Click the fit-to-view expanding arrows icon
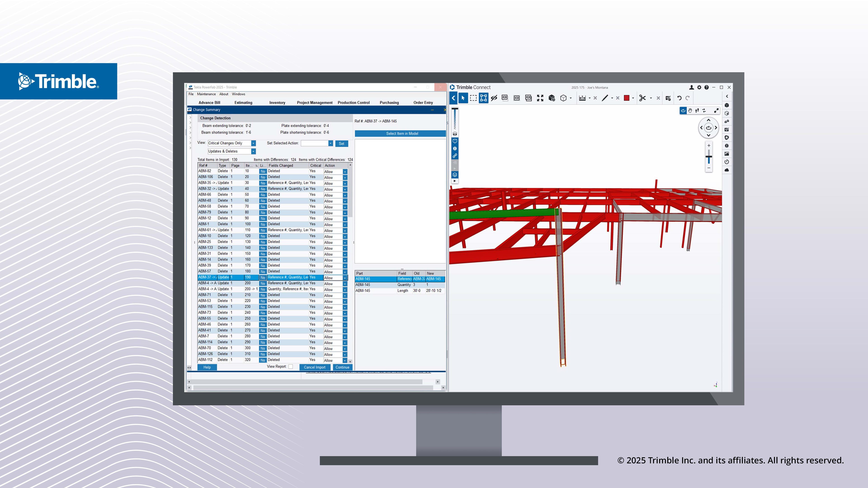The height and width of the screenshot is (488, 868). (x=540, y=98)
